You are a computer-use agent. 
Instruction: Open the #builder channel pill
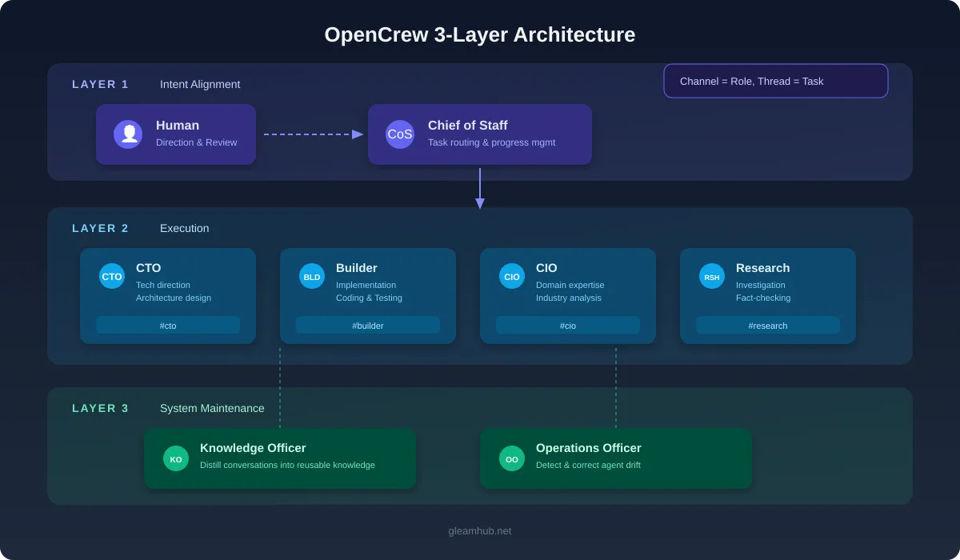tap(368, 325)
